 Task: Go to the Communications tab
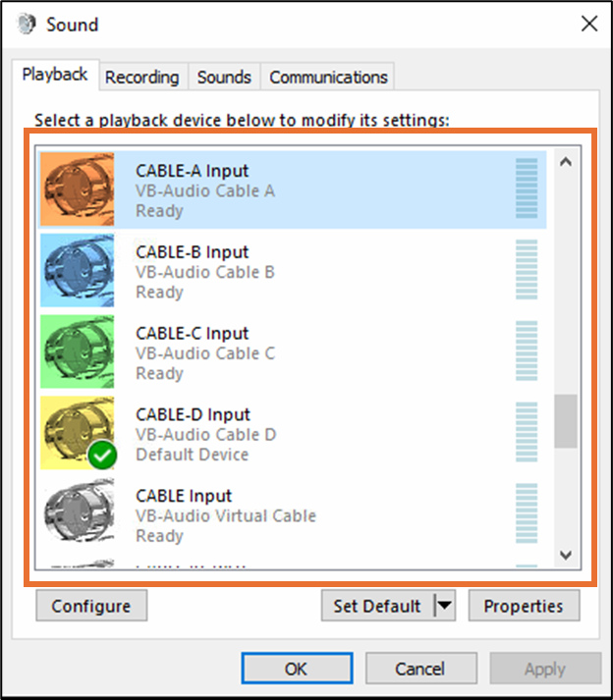(328, 78)
